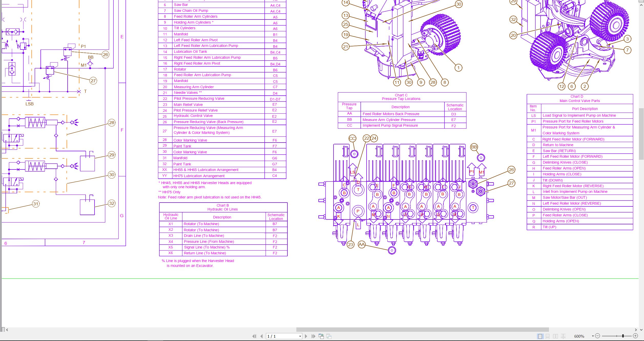The image size is (644, 341).
Task: Click the LSB label on the schematic
Action: pos(29,104)
